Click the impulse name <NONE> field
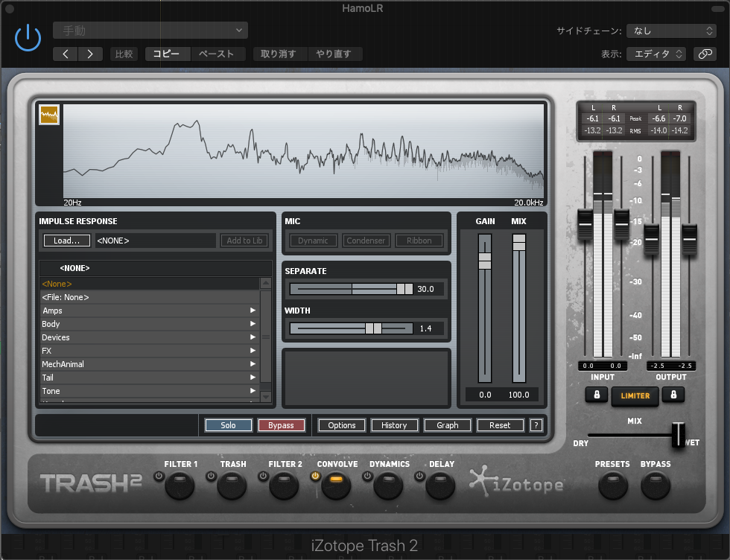730x560 pixels. pos(156,241)
